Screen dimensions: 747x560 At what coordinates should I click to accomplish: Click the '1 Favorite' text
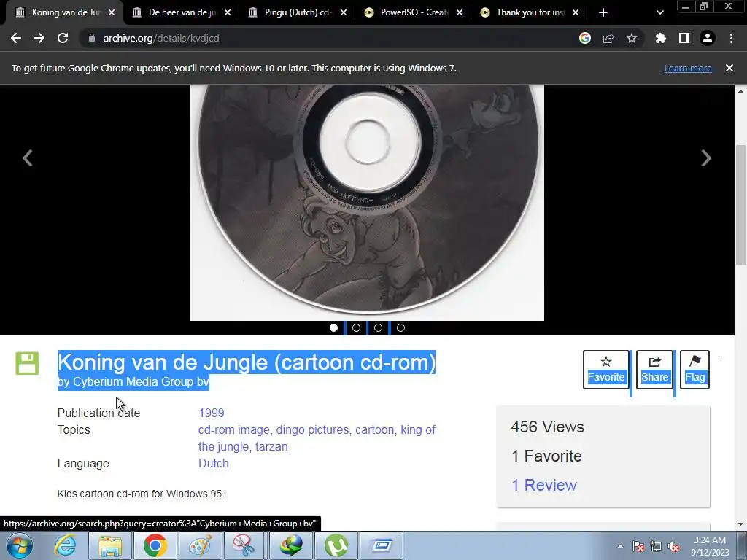(546, 456)
